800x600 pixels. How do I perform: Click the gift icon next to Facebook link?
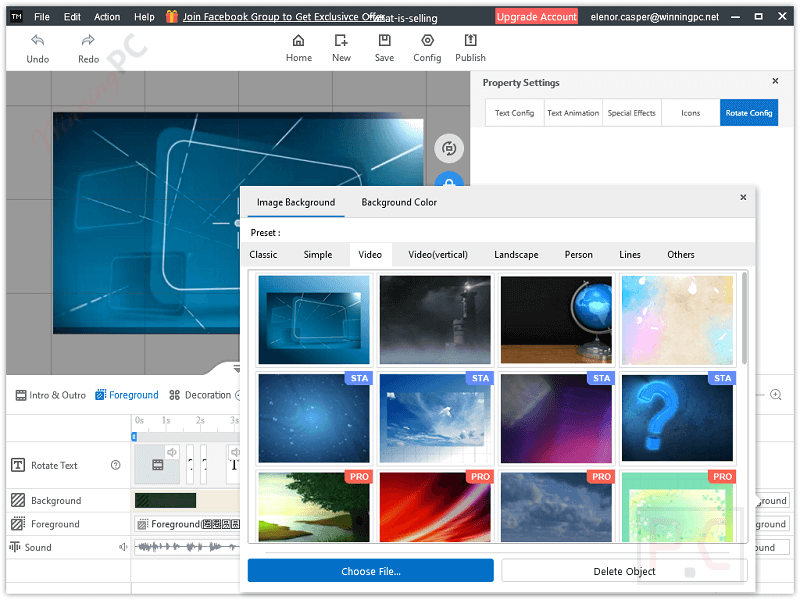click(x=172, y=16)
